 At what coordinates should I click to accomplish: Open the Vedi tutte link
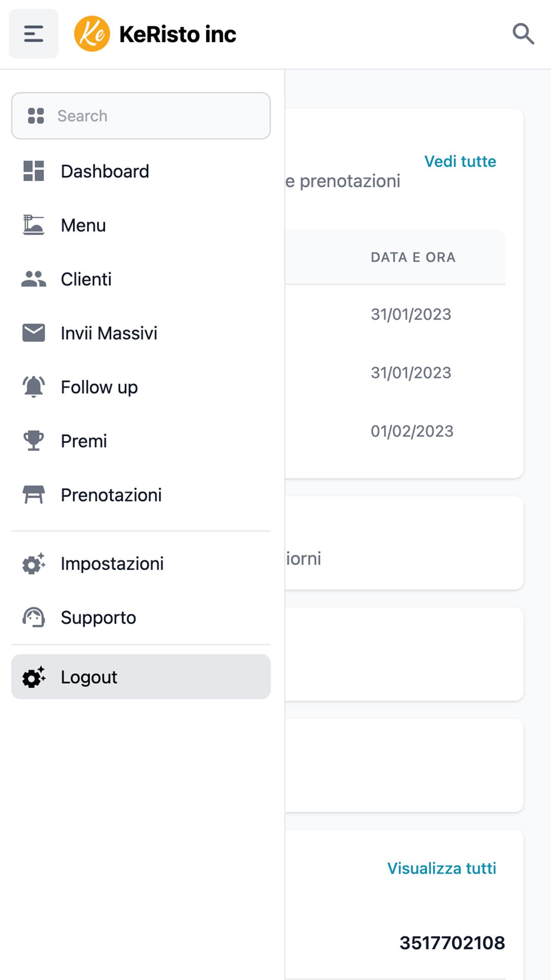460,162
